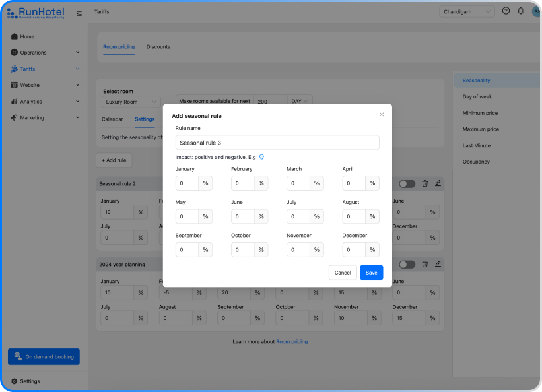The height and width of the screenshot is (392, 542).
Task: Click the March percent field in dialog
Action: pos(298,183)
